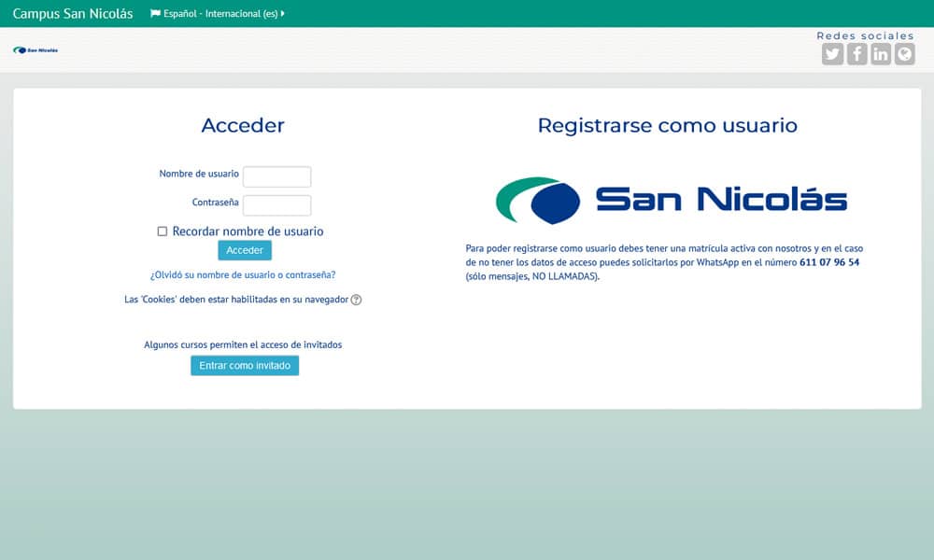The image size is (934, 560).
Task: Check the Recordar nombre de usuario checkbox
Action: point(163,231)
